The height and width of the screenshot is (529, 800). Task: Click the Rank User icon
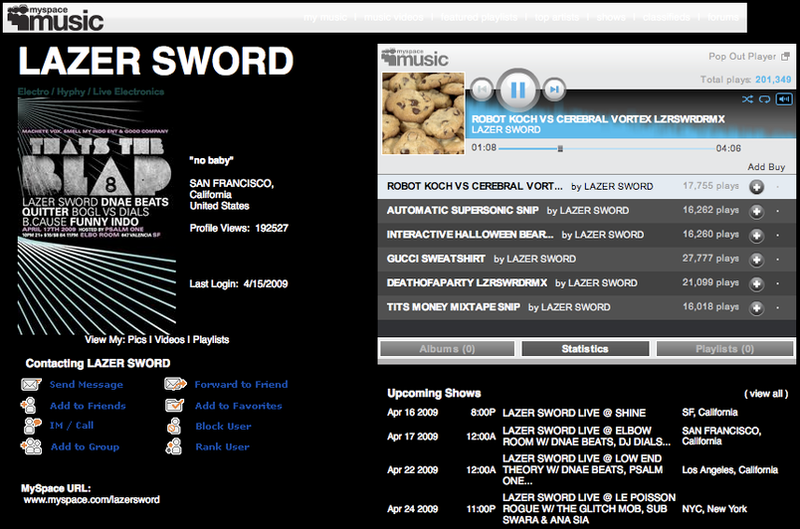(174, 446)
